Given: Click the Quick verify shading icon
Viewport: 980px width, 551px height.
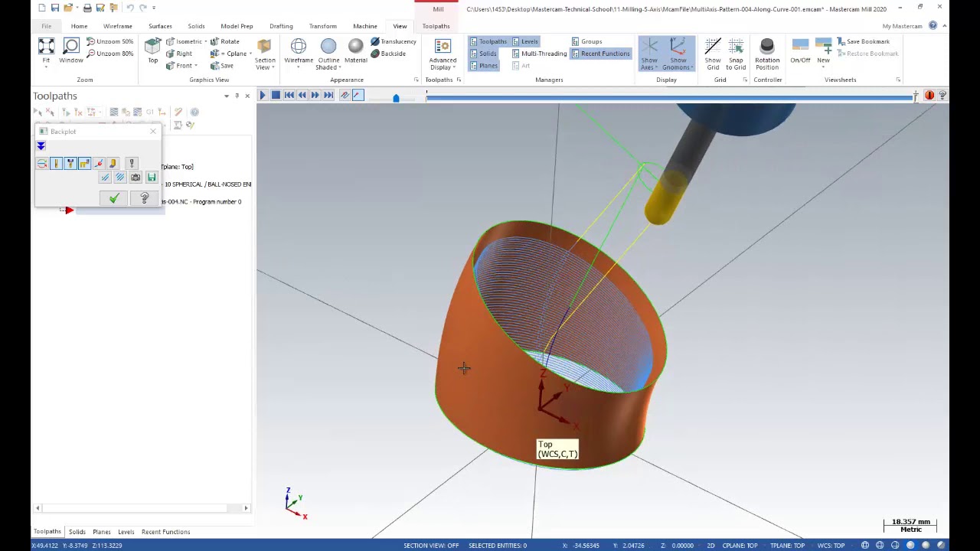Looking at the screenshot, I should [113, 163].
